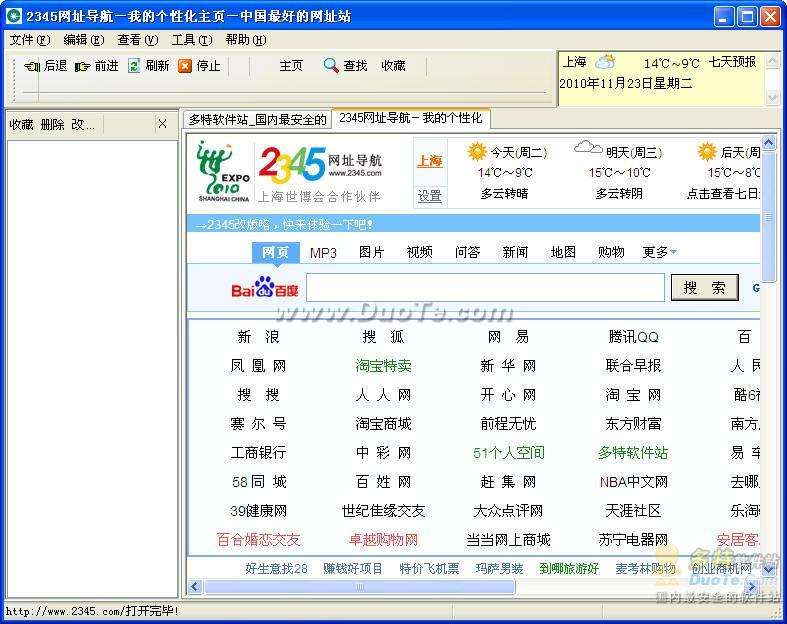Click the app icon in title bar

pos(14,16)
